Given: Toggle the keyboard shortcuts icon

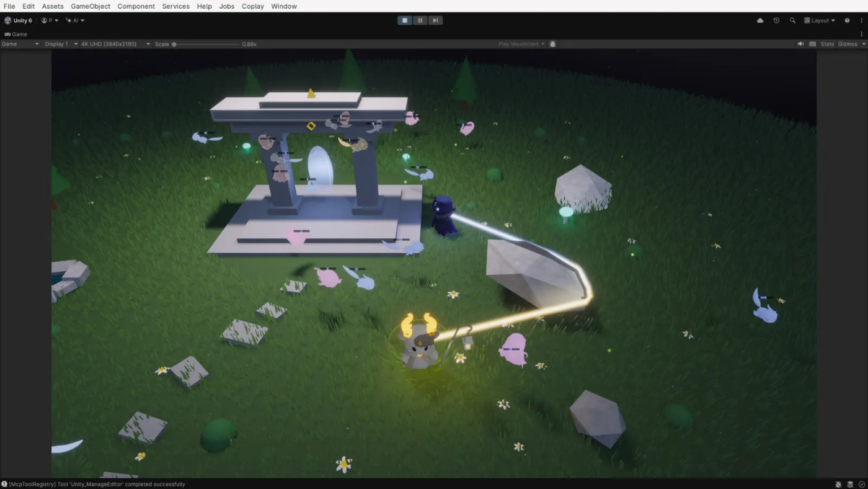Looking at the screenshot, I should (x=812, y=44).
